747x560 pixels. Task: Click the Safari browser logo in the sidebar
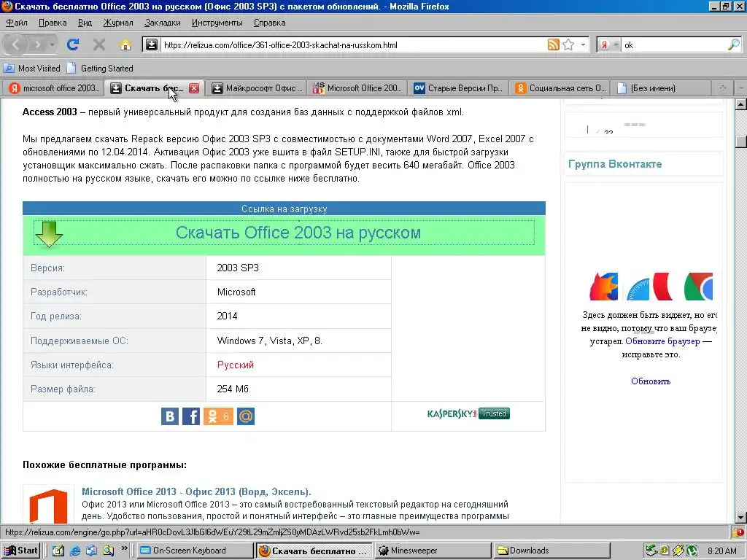(638, 289)
